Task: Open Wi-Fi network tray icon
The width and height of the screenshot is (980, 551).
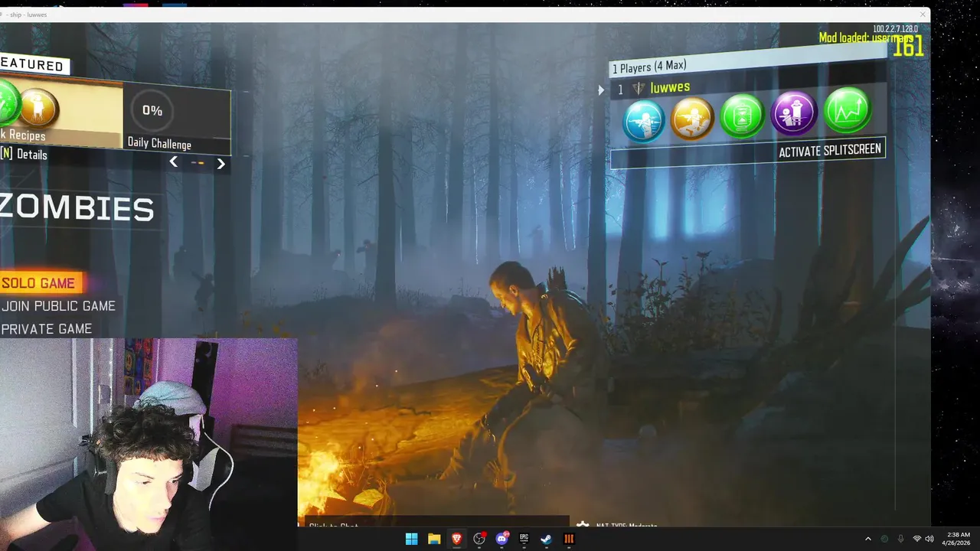Action: point(917,539)
